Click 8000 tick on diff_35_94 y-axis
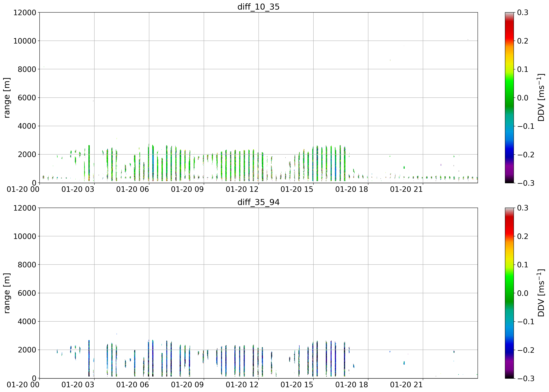The image size is (549, 392). coord(27,265)
